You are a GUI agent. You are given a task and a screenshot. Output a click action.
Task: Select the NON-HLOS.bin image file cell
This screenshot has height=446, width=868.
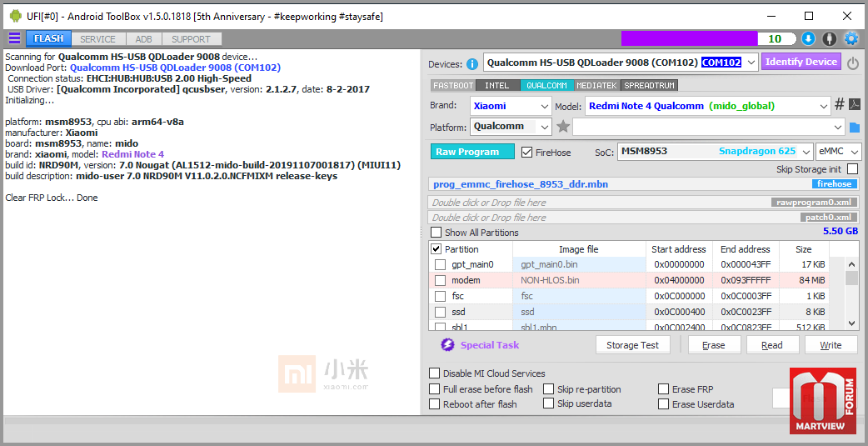[579, 280]
